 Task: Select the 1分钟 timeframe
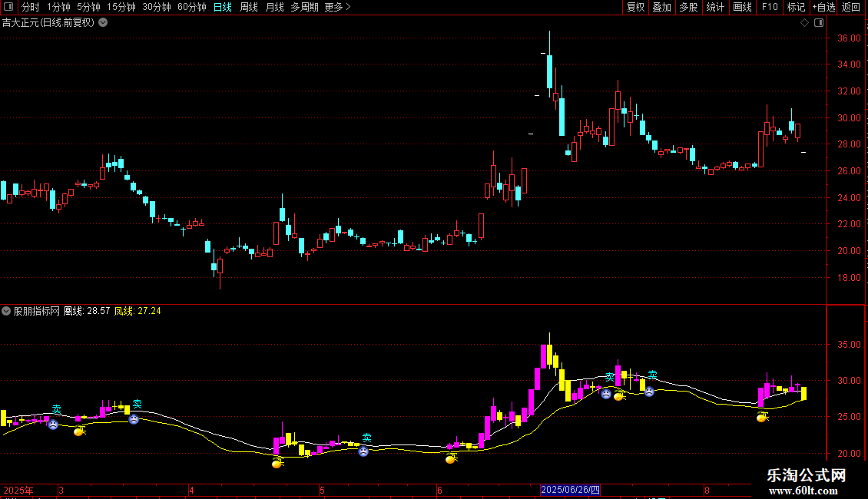point(58,7)
